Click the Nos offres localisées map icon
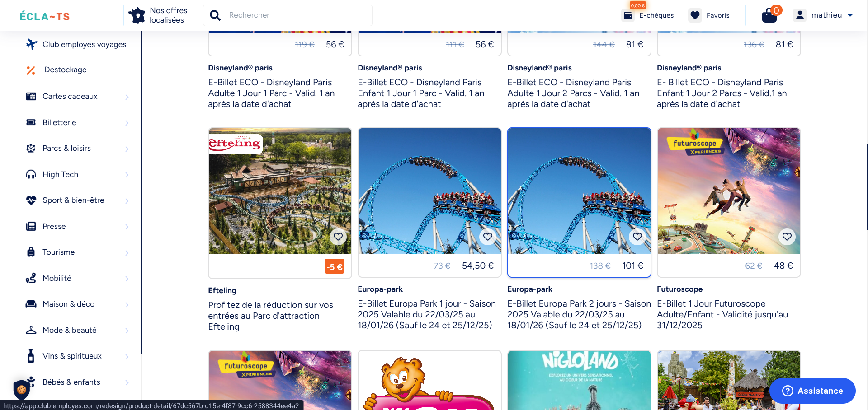 coord(137,15)
